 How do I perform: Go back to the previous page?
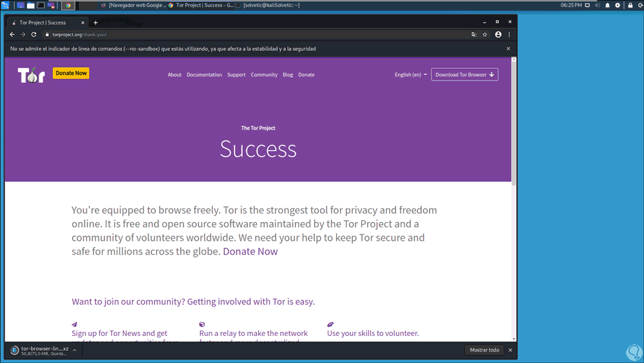(12, 35)
